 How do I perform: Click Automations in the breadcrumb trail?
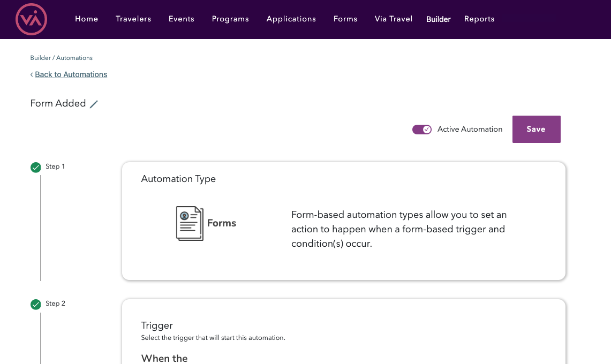click(74, 58)
